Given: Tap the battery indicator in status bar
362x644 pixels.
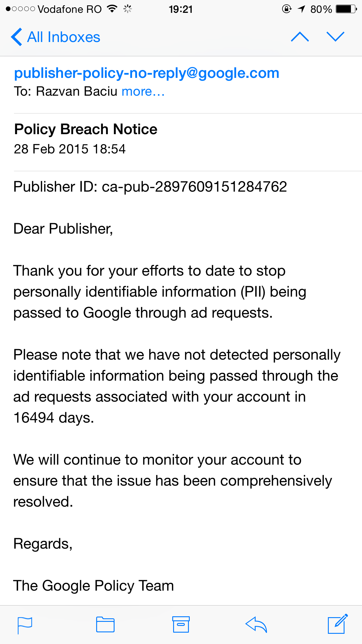Looking at the screenshot, I should pos(346,9).
